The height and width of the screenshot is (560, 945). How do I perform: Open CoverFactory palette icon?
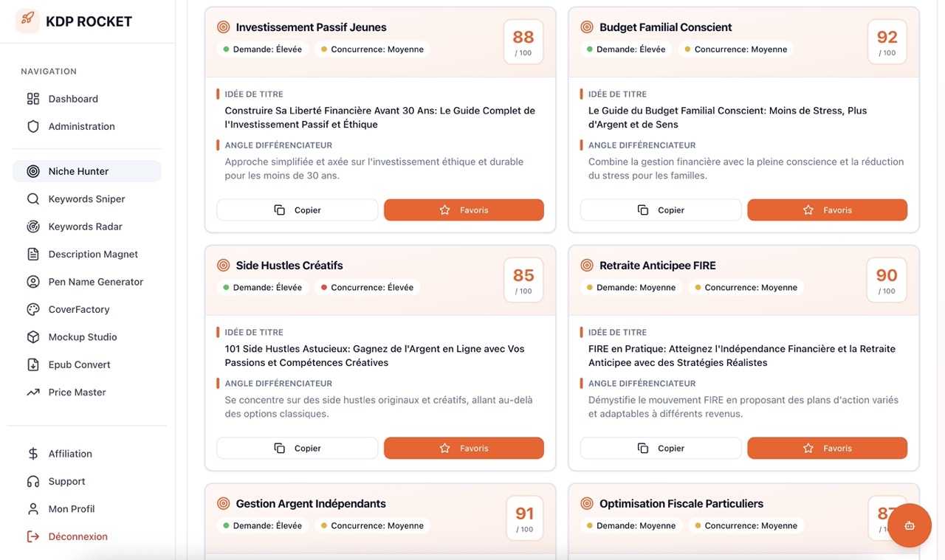point(33,310)
